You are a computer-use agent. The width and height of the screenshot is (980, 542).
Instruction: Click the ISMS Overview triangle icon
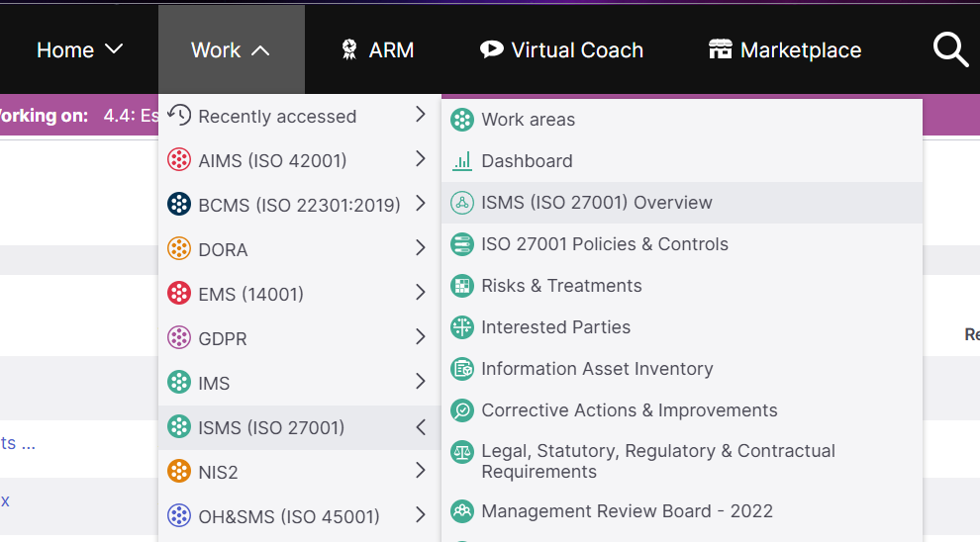click(462, 203)
